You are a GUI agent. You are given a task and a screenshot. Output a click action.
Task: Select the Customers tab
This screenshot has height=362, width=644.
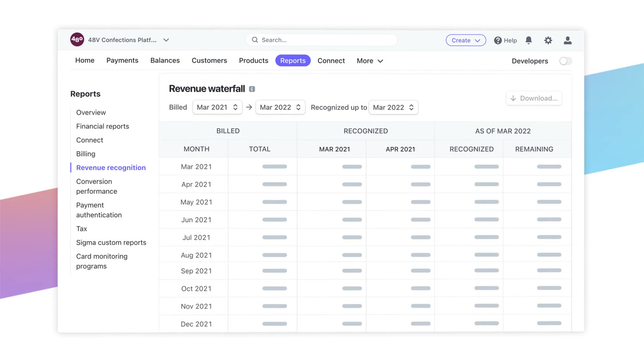(x=209, y=61)
